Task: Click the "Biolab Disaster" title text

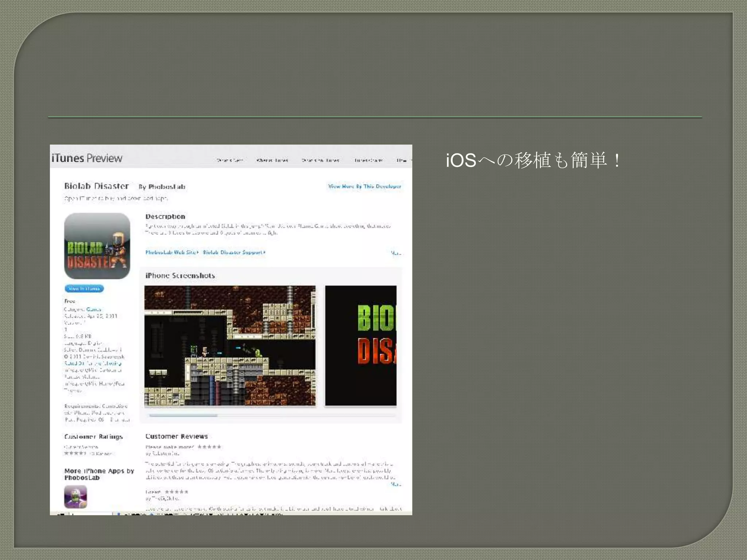Action: pyautogui.click(x=97, y=186)
